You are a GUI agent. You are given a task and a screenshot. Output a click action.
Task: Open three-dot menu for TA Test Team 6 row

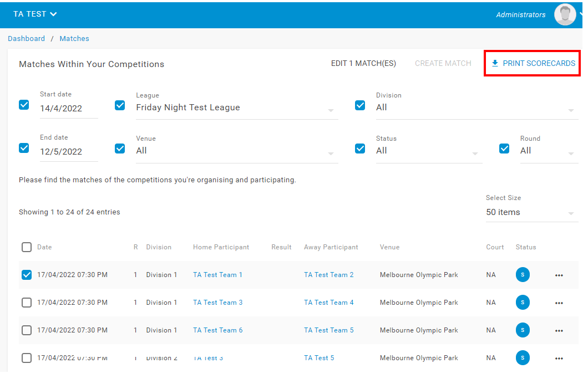[559, 331]
